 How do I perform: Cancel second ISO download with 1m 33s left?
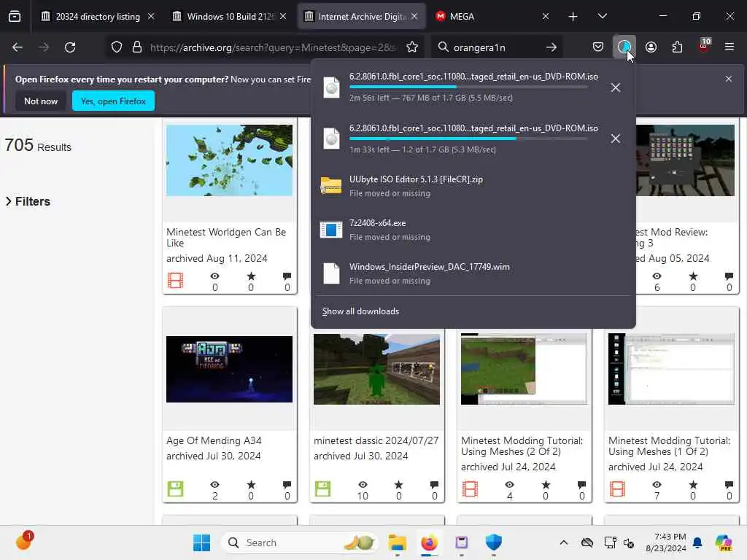click(x=616, y=139)
